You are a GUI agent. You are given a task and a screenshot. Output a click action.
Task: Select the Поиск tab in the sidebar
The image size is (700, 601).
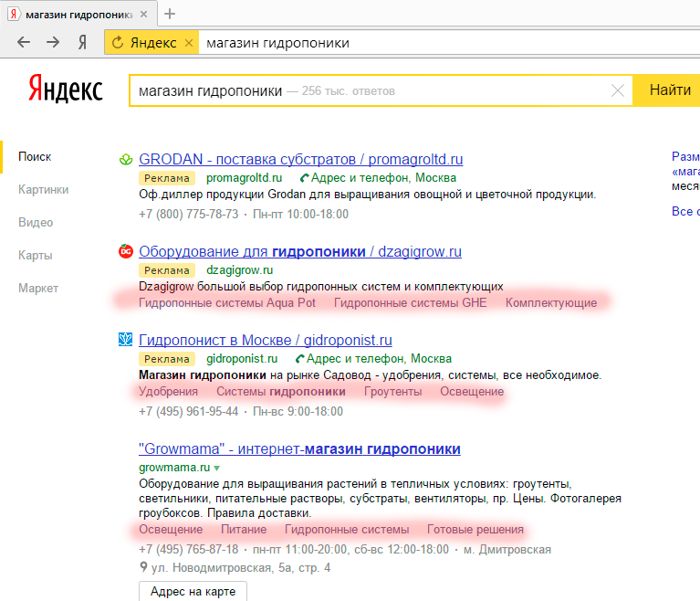pos(35,157)
